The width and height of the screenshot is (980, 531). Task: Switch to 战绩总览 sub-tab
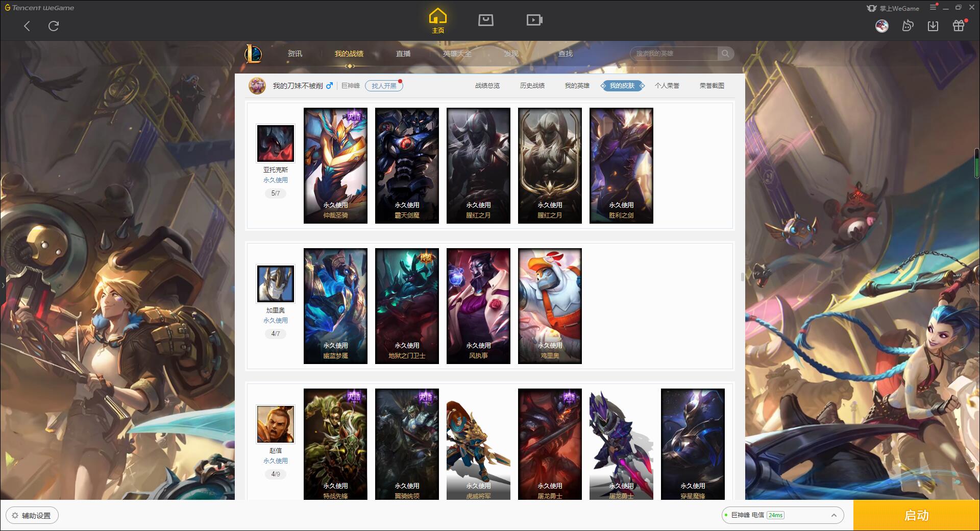pos(487,86)
